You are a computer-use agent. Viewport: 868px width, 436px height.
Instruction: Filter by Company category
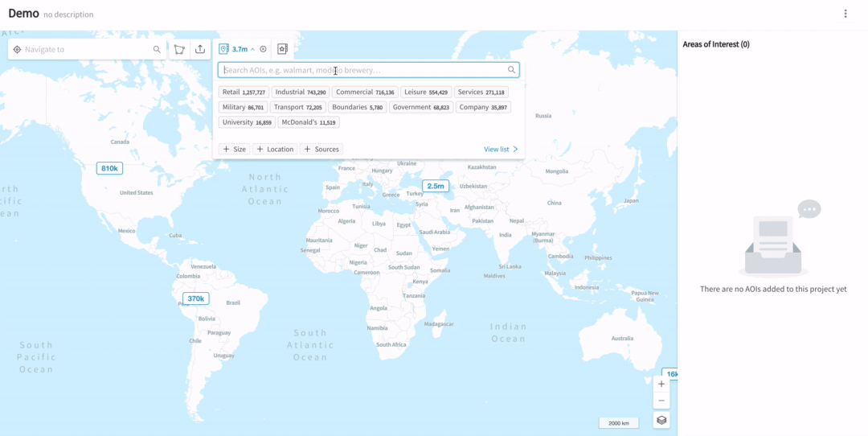point(483,107)
